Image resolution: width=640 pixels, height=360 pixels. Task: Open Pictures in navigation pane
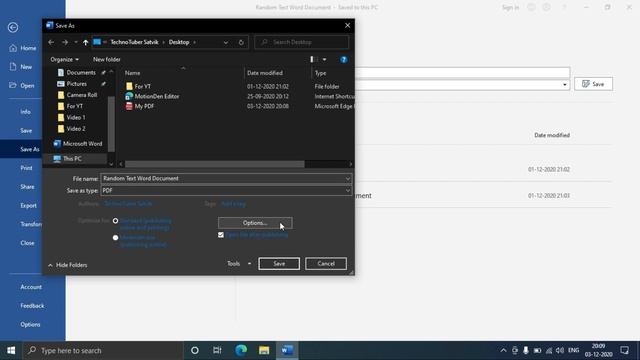coord(77,84)
